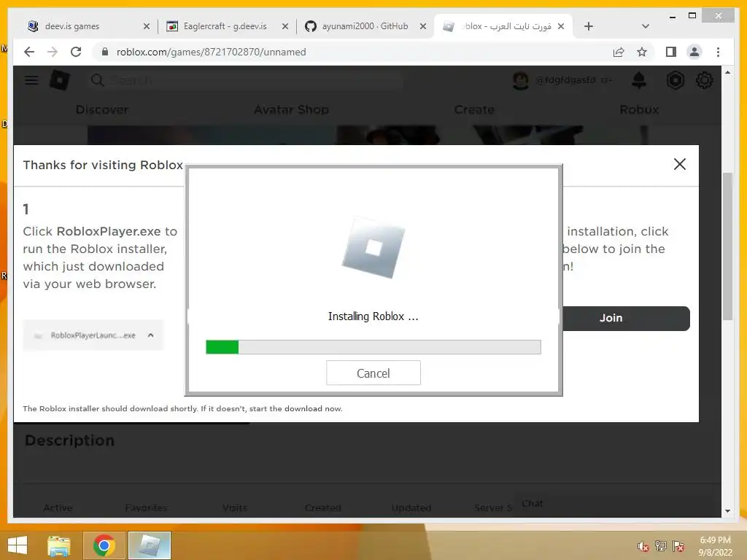747x560 pixels.
Task: Open the Windows Start button
Action: click(18, 545)
